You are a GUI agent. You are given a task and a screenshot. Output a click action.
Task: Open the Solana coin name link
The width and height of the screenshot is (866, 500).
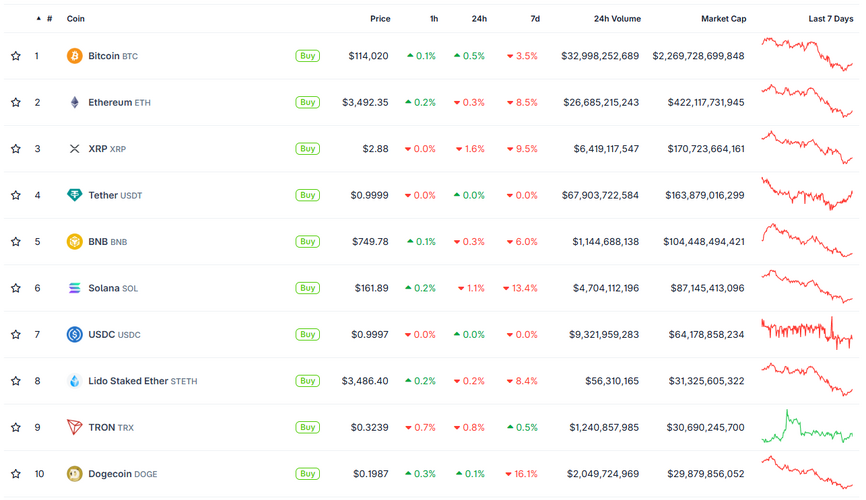click(x=103, y=288)
